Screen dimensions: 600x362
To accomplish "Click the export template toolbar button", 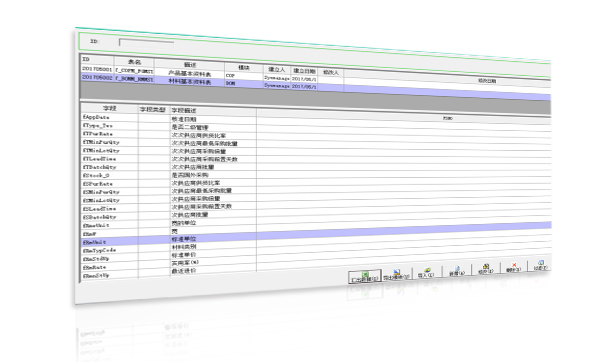I will 396,274.
